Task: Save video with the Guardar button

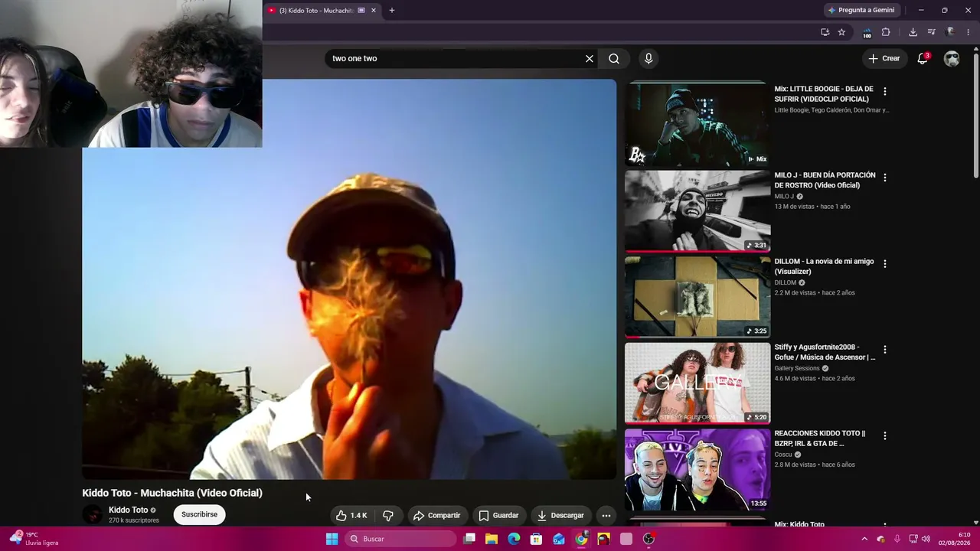Action: point(498,515)
